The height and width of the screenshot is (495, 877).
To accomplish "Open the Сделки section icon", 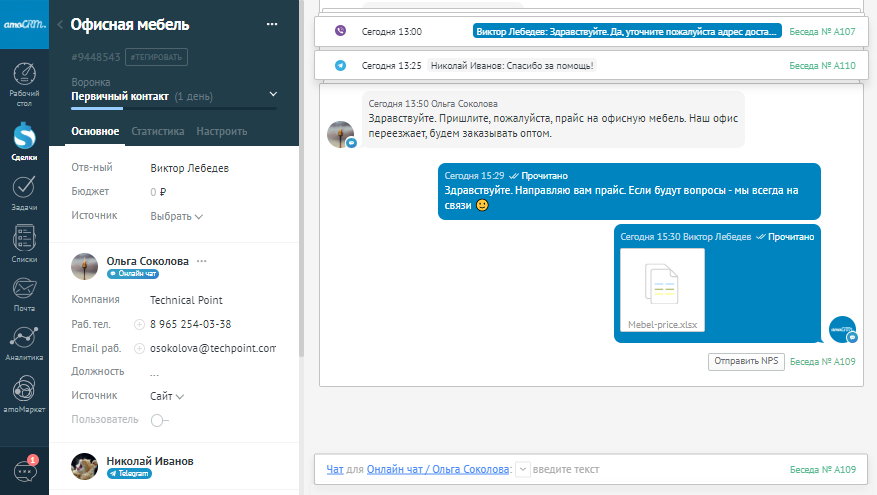I will 24,139.
